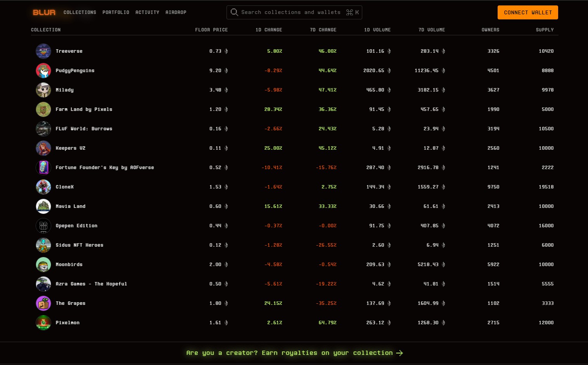
Task: Click the PudgyPenguins avatar icon
Action: point(43,71)
